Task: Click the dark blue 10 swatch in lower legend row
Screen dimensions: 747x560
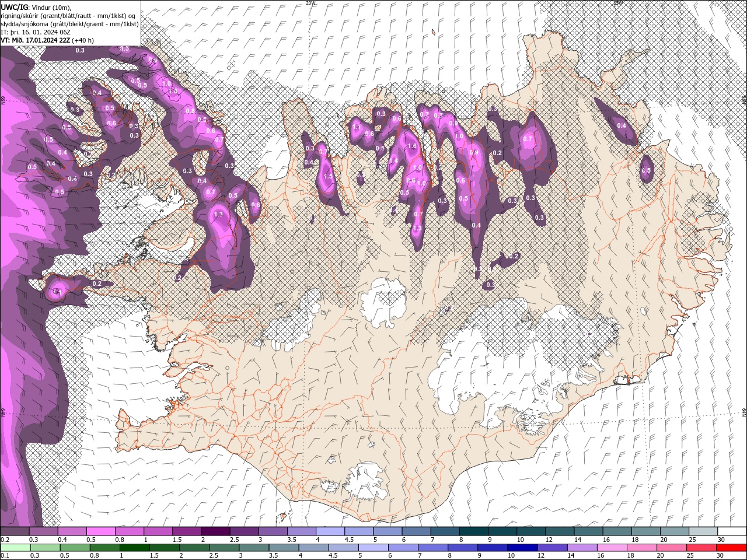Action: coord(522,548)
